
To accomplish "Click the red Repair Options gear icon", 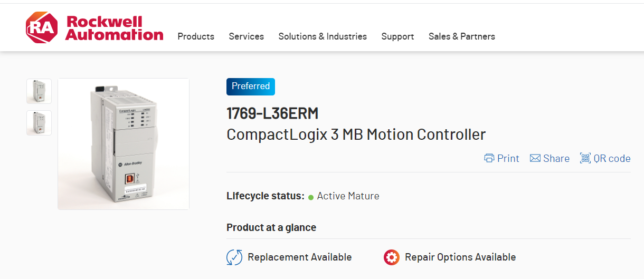I will tap(392, 257).
